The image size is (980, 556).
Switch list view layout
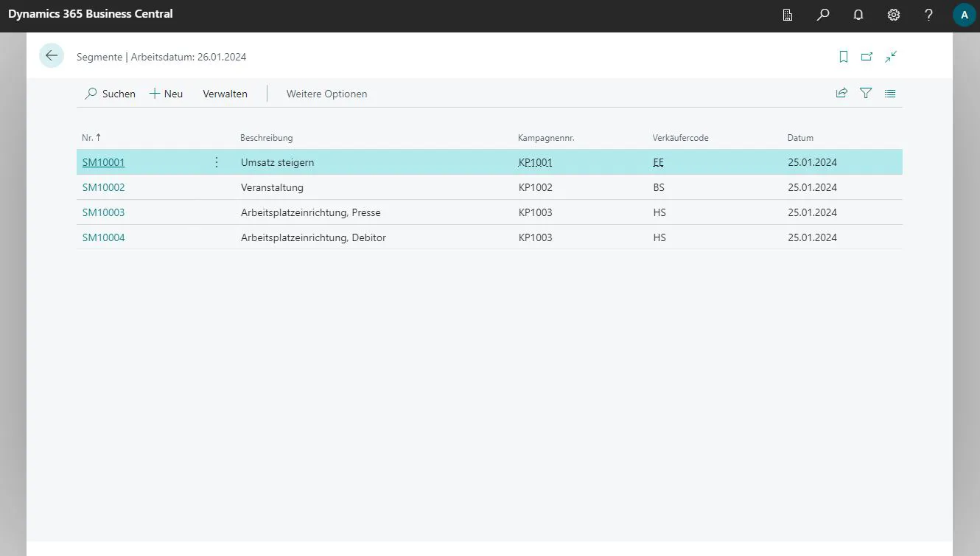click(890, 94)
